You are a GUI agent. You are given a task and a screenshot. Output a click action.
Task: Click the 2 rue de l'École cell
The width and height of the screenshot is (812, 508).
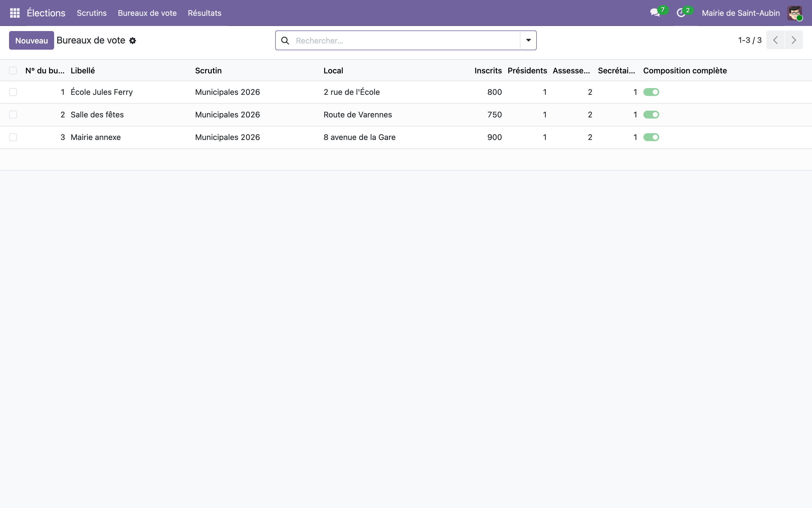click(352, 92)
